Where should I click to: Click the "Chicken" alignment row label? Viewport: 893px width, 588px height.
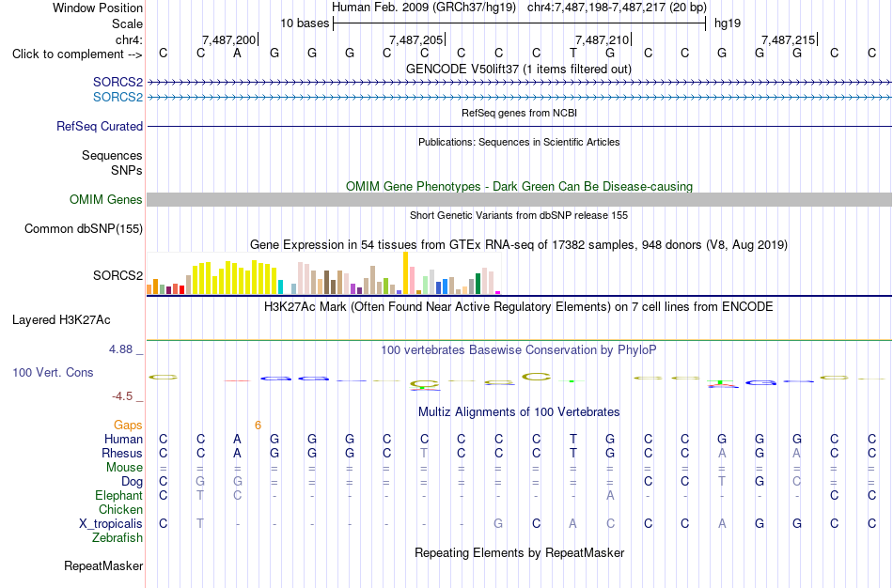tap(120, 509)
